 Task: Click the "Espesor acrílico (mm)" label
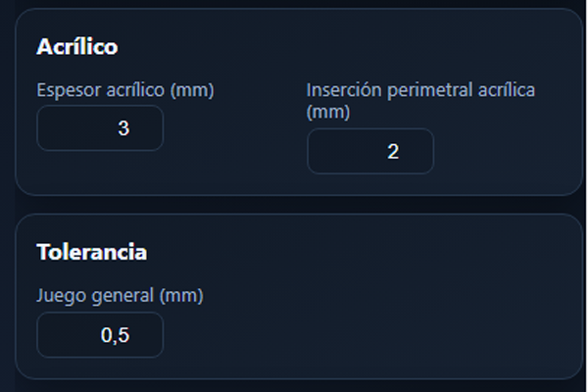tap(124, 90)
